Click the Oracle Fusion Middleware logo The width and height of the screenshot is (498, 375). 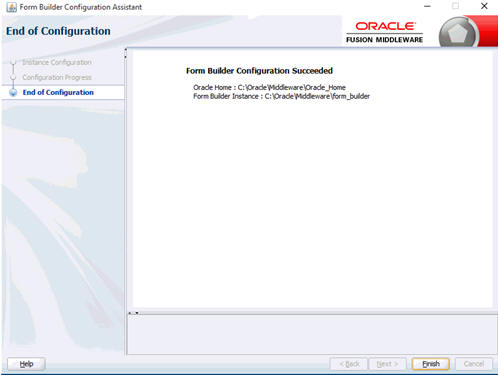pyautogui.click(x=384, y=32)
